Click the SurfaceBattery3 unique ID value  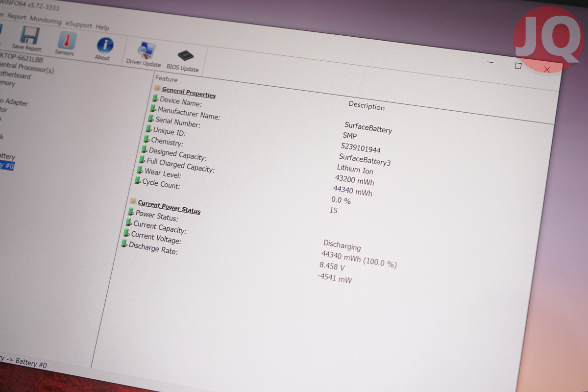pos(365,159)
